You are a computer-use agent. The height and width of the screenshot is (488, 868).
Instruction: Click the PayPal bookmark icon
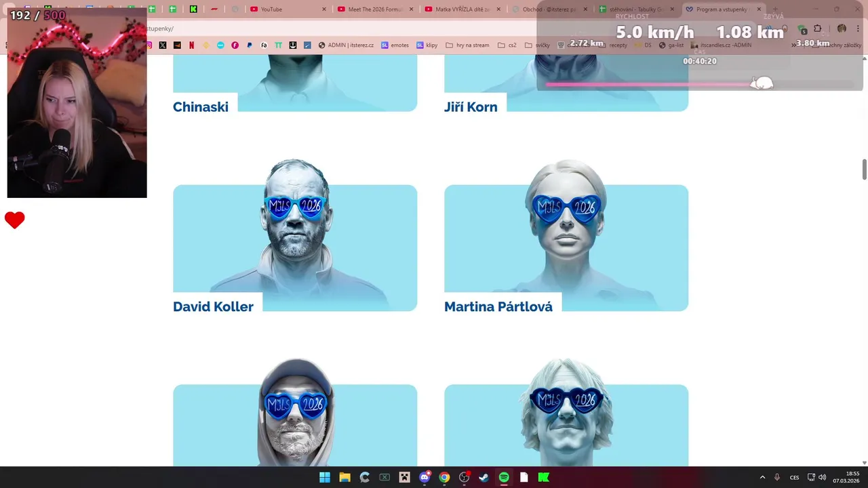coord(250,45)
